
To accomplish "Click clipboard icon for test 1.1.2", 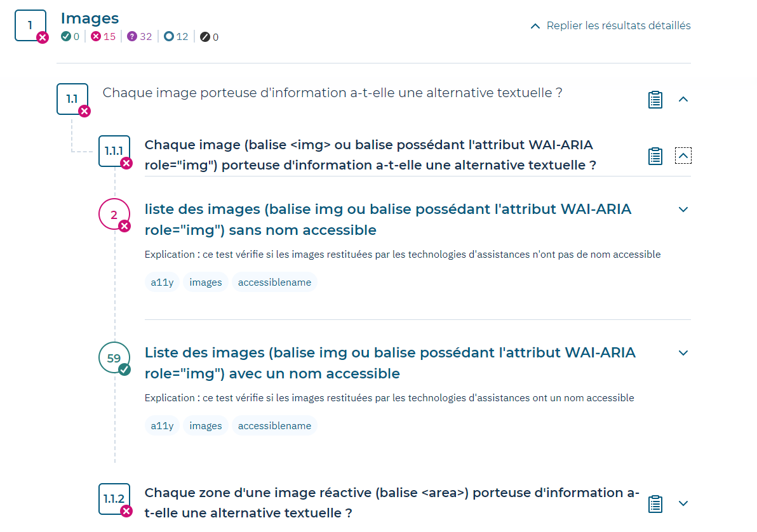I will 655,503.
